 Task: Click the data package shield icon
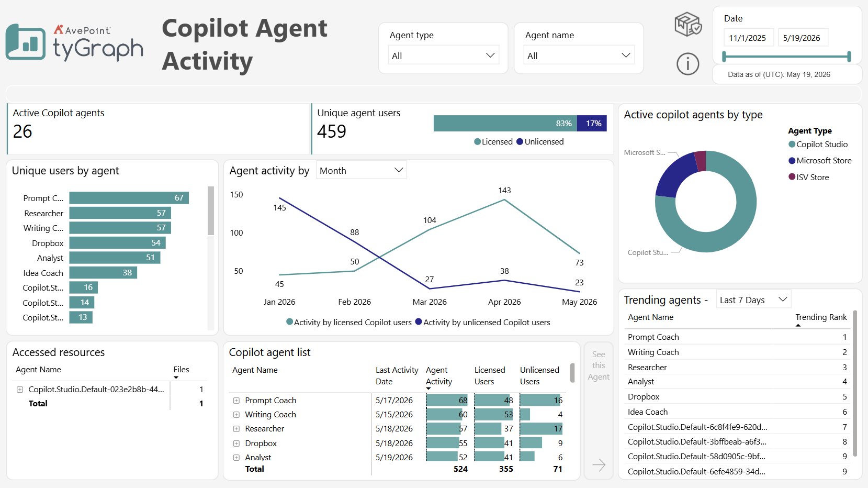coord(687,25)
